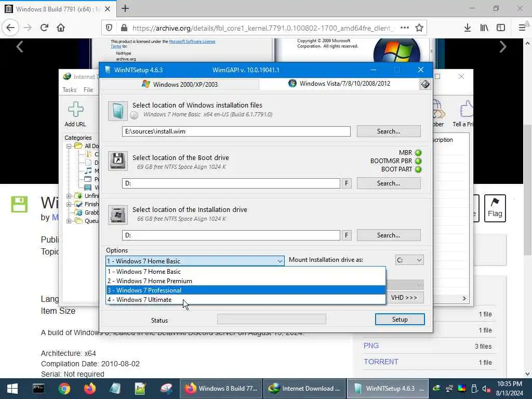Search for Installation drive location
Image resolution: width=532 pixels, height=399 pixels.
coord(389,235)
